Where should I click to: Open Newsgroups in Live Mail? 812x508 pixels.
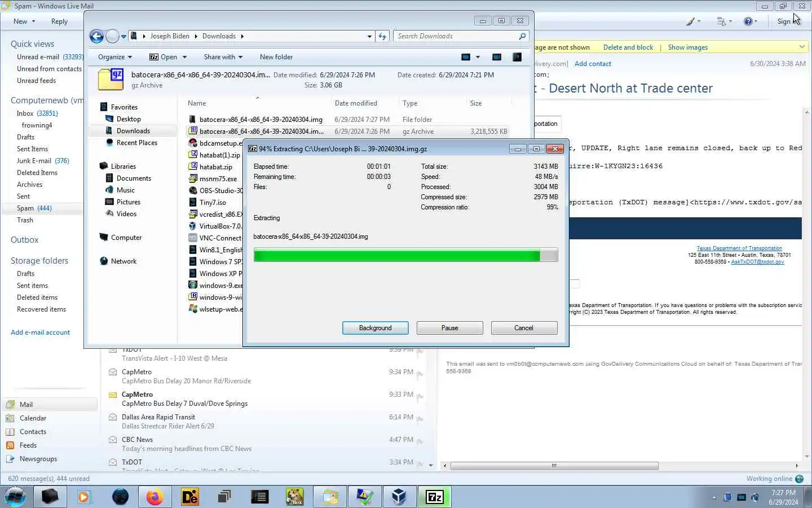tap(38, 459)
